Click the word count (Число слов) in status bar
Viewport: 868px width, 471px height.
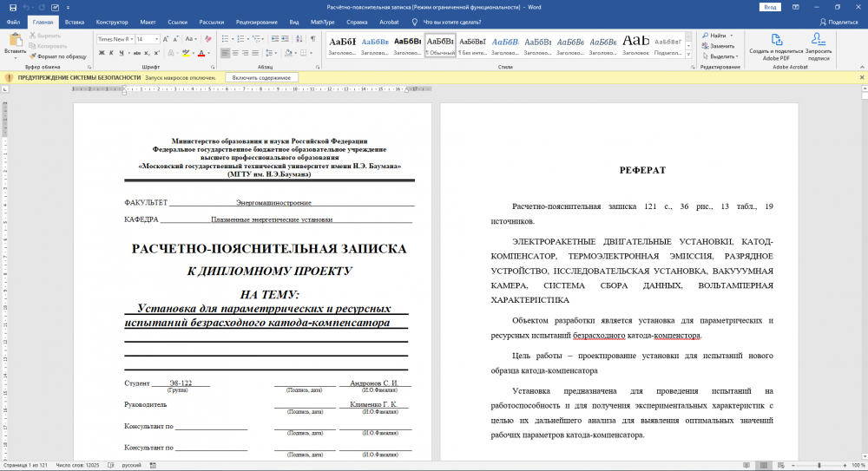78,465
